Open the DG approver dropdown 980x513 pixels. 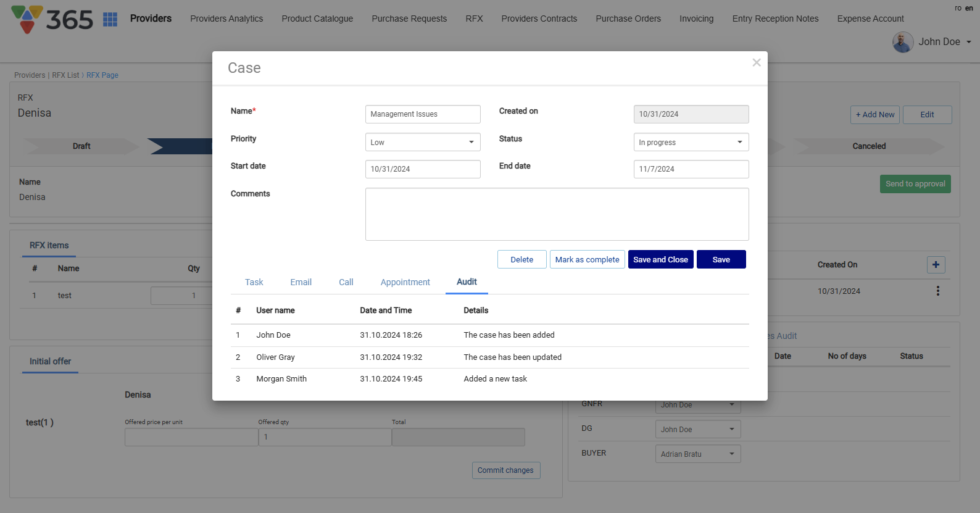coord(697,429)
